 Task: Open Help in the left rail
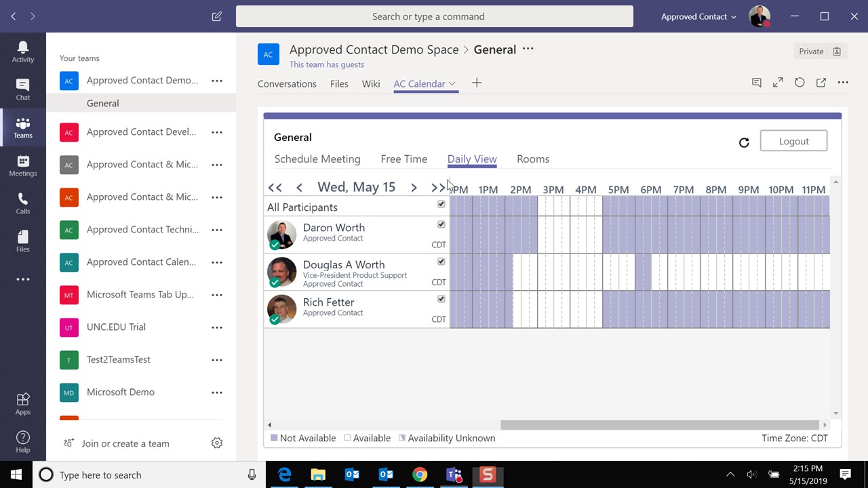pos(23,442)
